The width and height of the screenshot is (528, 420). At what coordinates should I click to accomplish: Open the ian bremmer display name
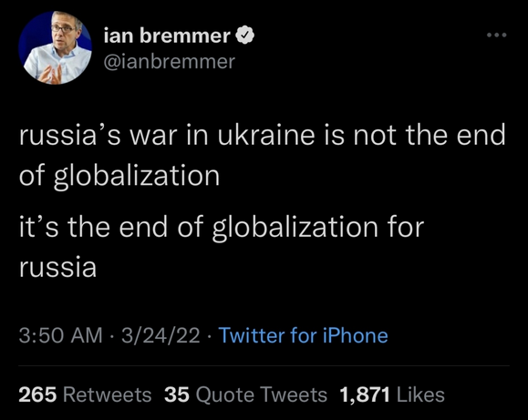pyautogui.click(x=167, y=36)
